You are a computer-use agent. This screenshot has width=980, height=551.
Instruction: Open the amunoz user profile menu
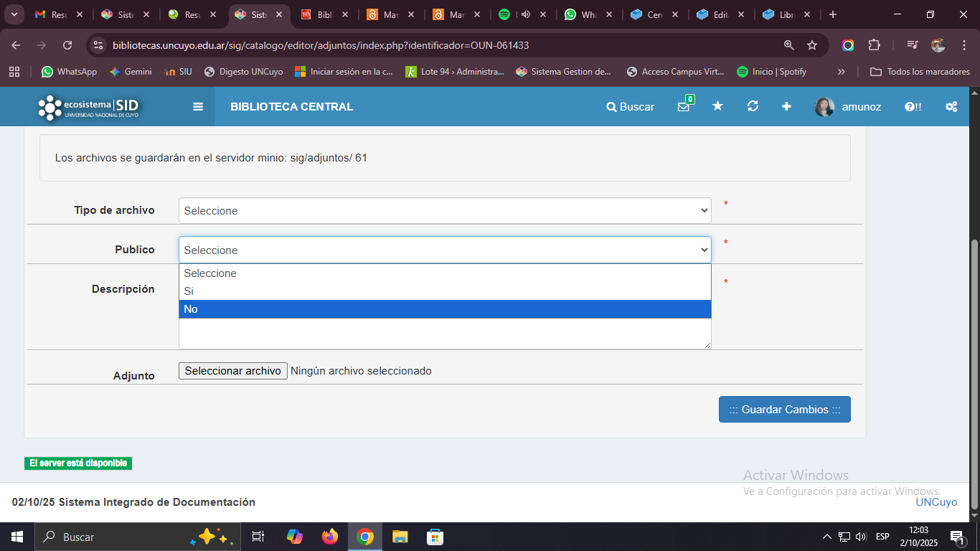coord(848,107)
